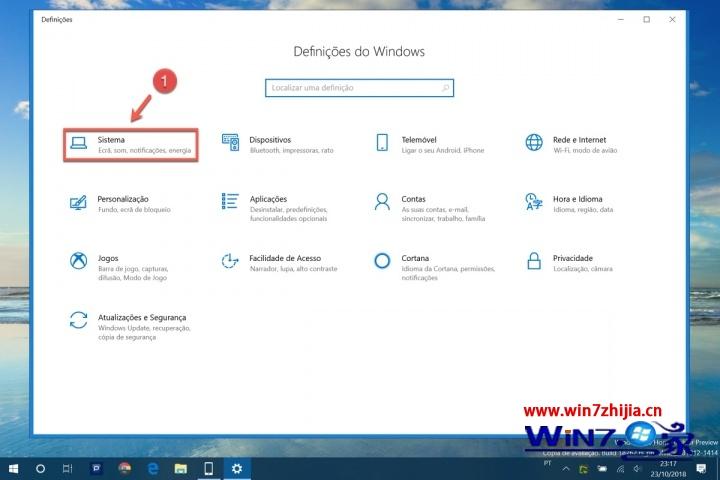Open the Jogos Xbox icon
This screenshot has height=480, width=720.
coord(79,261)
